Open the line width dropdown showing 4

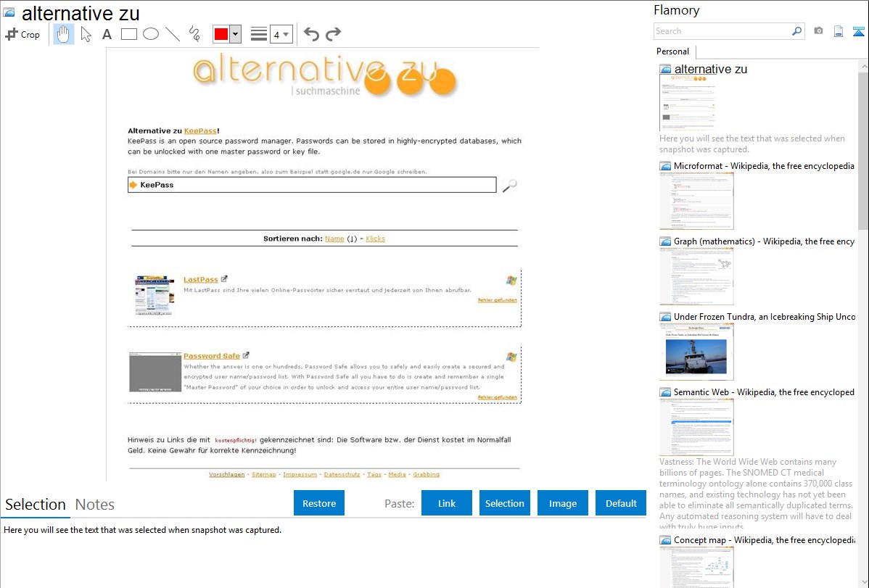[281, 34]
